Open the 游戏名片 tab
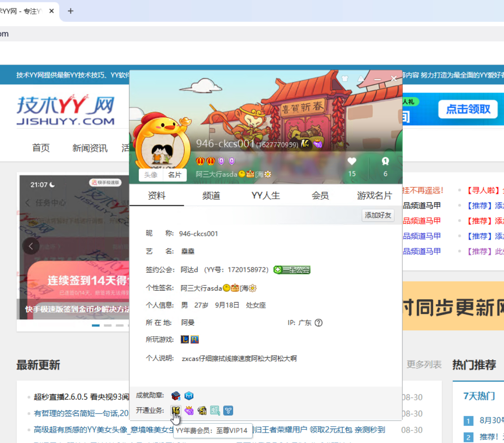This screenshot has height=443, width=504. tap(375, 196)
